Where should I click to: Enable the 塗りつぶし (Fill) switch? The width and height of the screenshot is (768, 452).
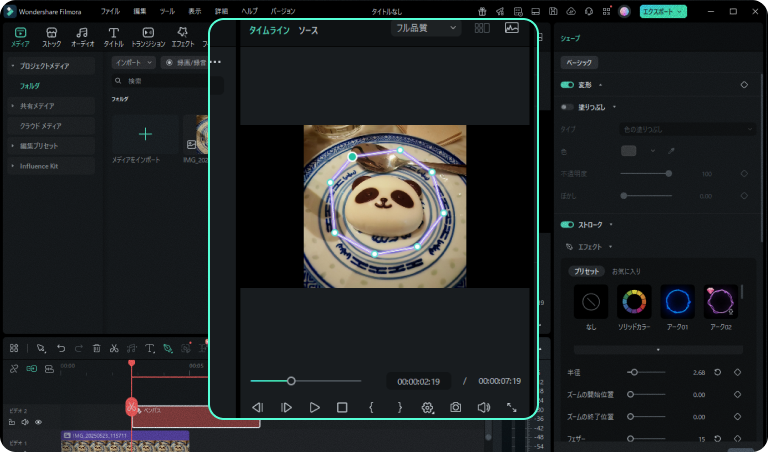(x=568, y=107)
